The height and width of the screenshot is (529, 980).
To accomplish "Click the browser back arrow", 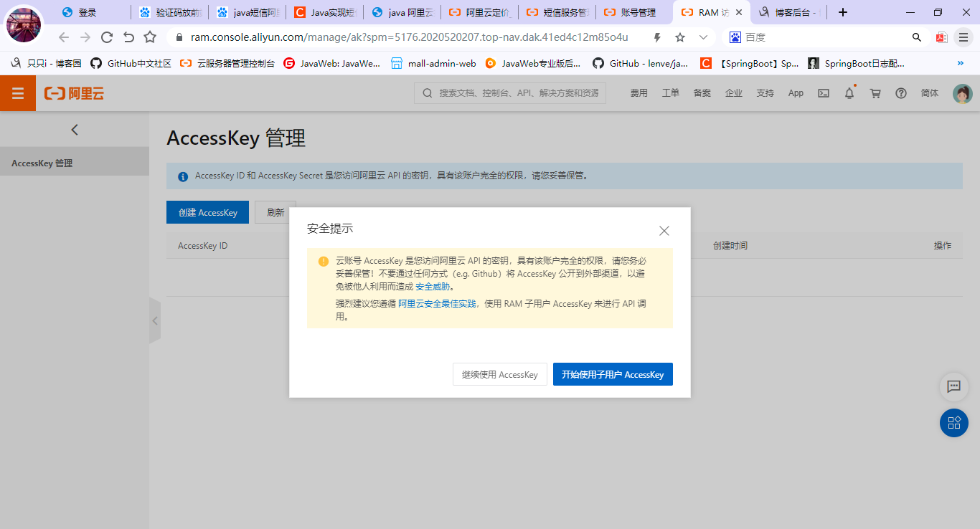I will click(x=64, y=37).
